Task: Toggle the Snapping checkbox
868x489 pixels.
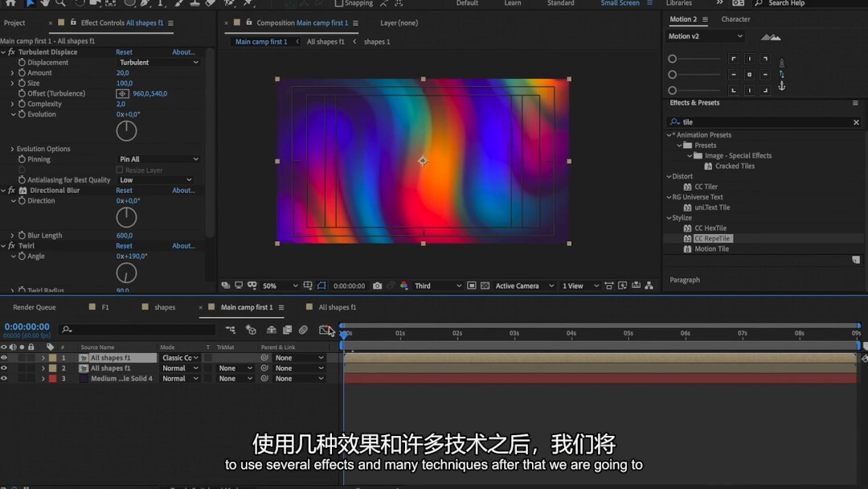Action: coord(339,3)
